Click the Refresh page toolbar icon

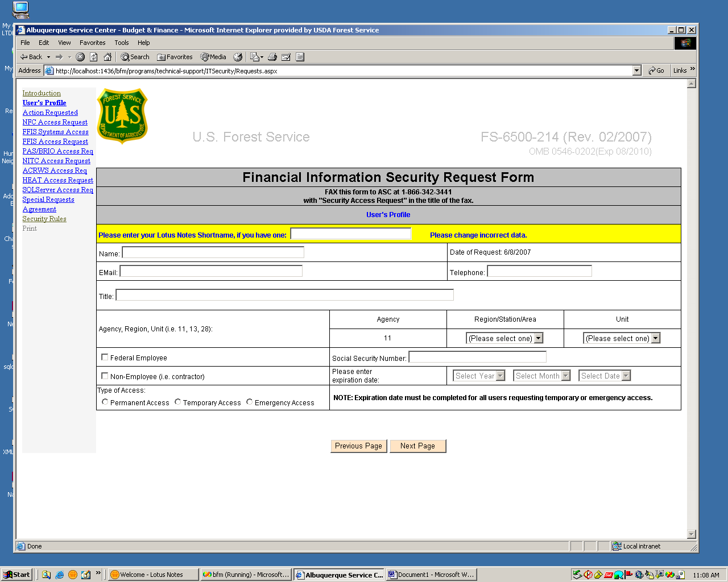[94, 57]
